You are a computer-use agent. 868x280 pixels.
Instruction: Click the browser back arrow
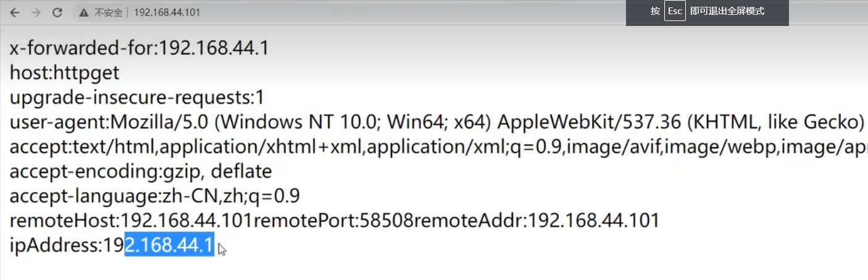point(14,12)
